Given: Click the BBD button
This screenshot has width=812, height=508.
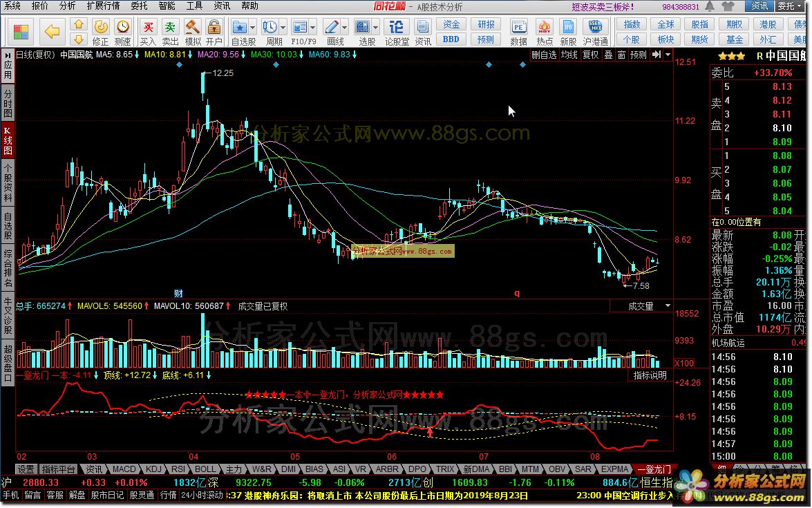Looking at the screenshot, I should point(451,39).
